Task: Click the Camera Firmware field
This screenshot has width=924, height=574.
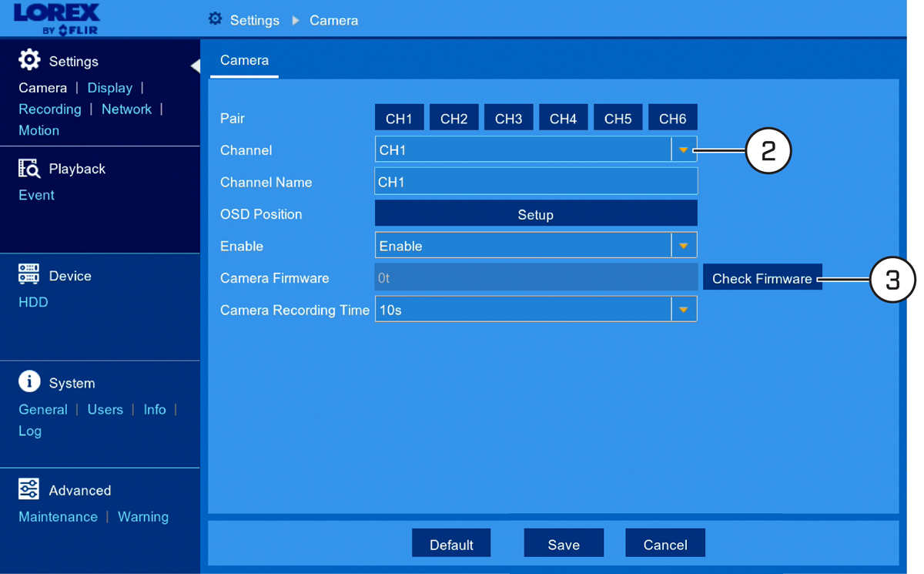Action: 536,277
